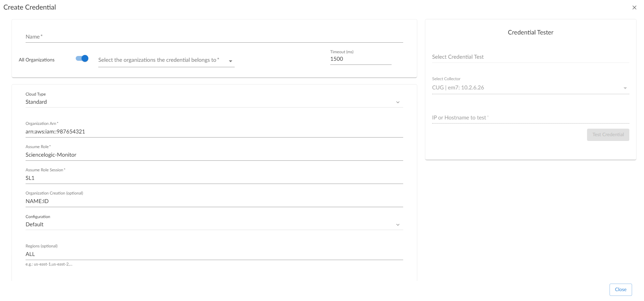Image resolution: width=644 pixels, height=301 pixels.
Task: Edit the Organization Creation field
Action: (214, 201)
